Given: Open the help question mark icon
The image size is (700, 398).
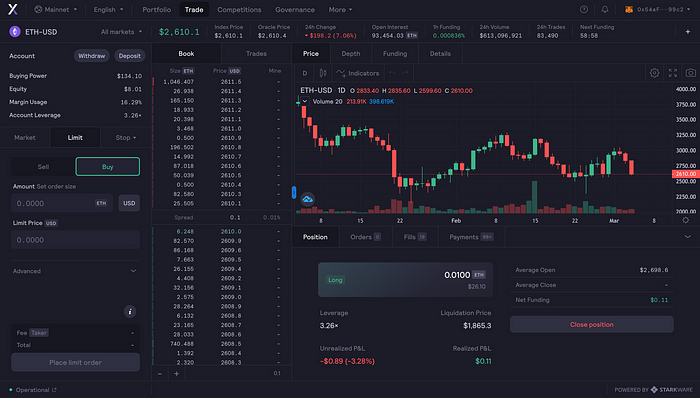Looking at the screenshot, I should coord(583,9).
